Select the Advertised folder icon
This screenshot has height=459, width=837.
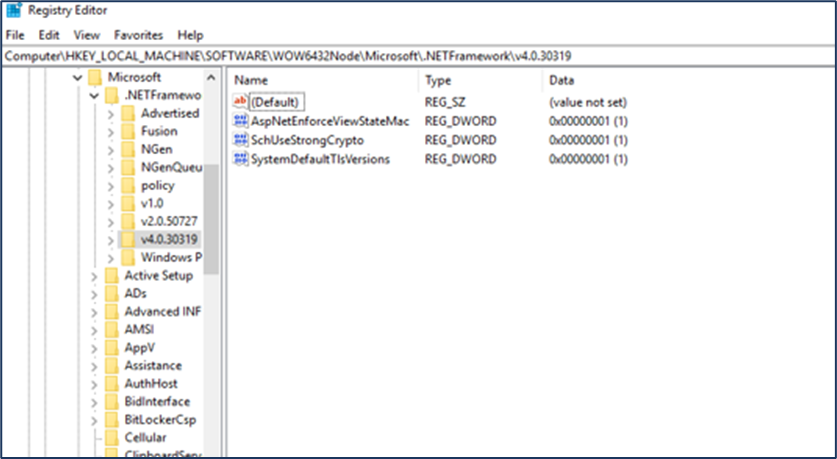click(128, 114)
